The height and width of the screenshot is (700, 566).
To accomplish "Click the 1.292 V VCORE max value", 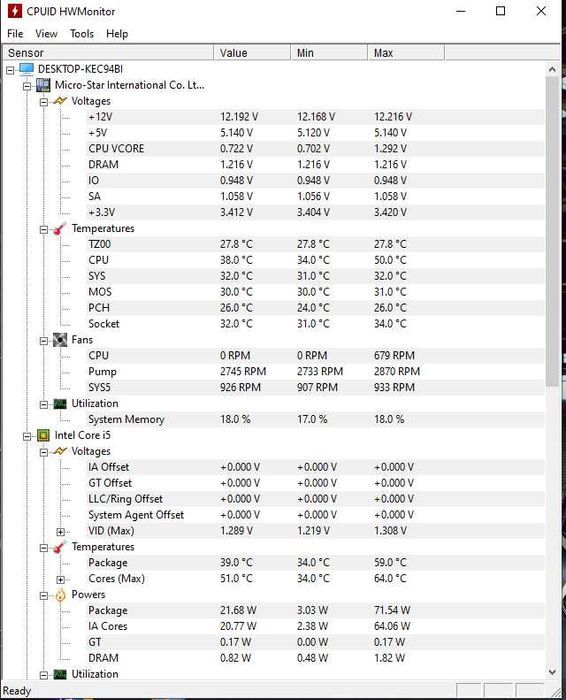I will (390, 149).
